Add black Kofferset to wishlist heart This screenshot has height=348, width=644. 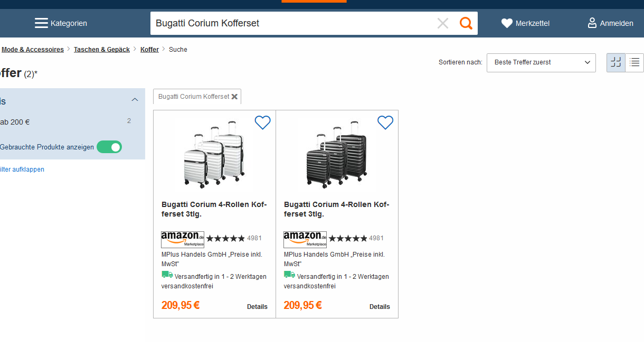385,123
